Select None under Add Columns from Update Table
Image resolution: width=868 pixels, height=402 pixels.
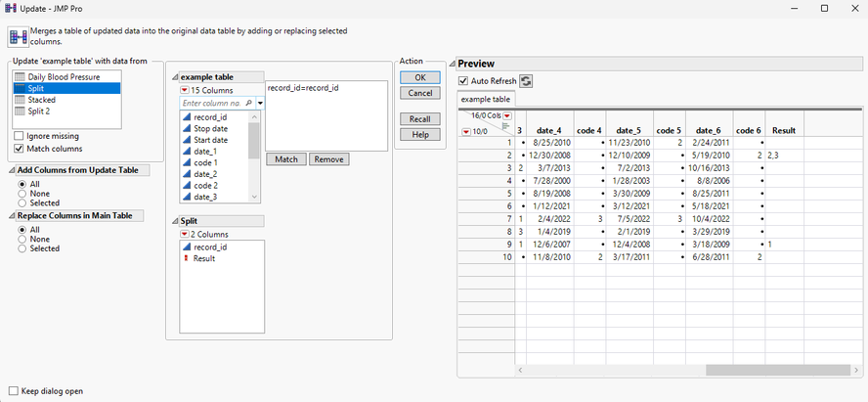click(22, 194)
